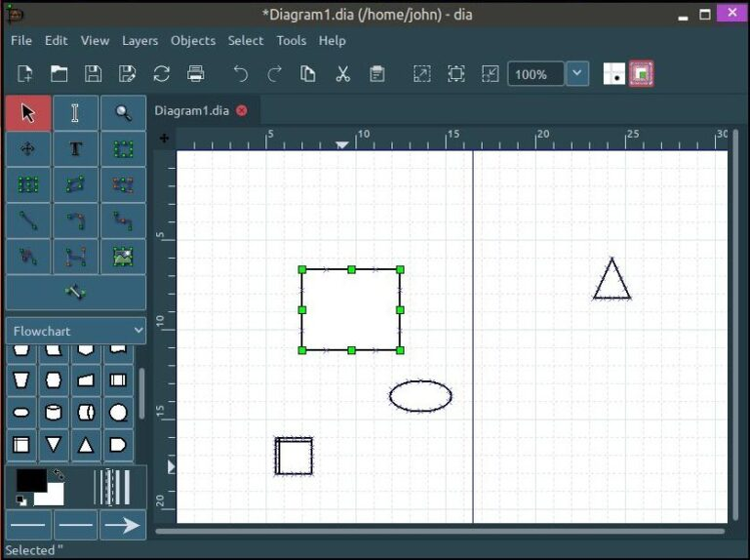Open the Layers menu

click(x=139, y=41)
